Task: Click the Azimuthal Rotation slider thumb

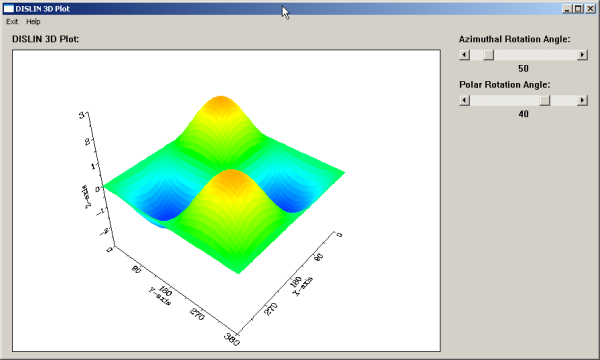Action: (488, 55)
